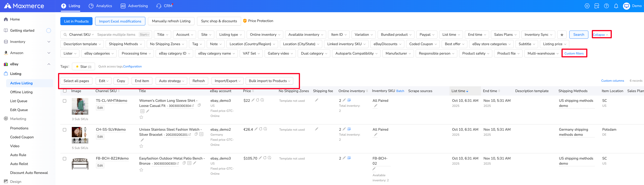This screenshot has height=185, width=644.
Task: Open the Auto strategy dropdown
Action: coord(172,81)
